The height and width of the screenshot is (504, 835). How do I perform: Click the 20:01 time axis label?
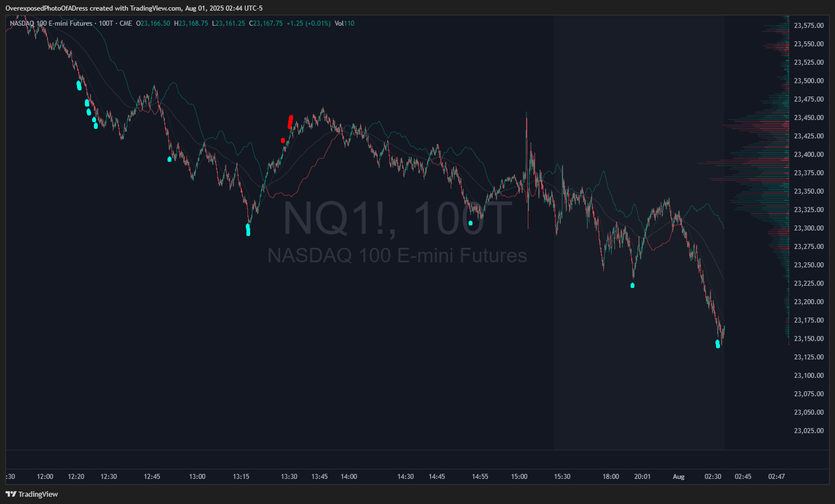pyautogui.click(x=642, y=477)
